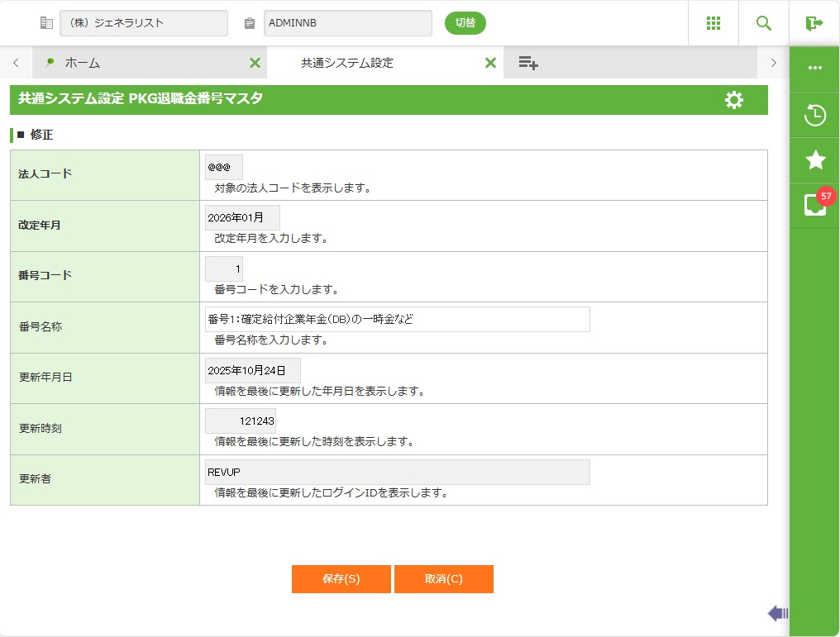Open the history clock icon in sidebar

click(815, 115)
